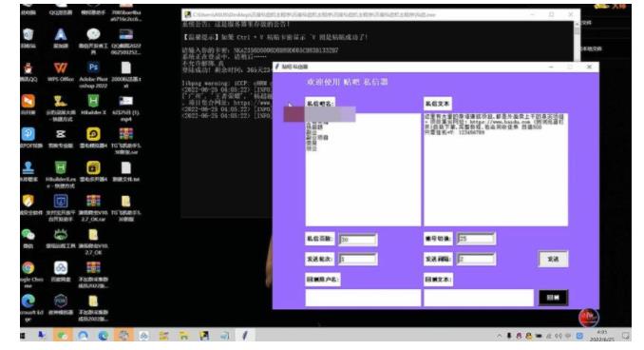644x350 pixels.
Task: Select the 6212508 (1).mp4 desktop file
Action: pyautogui.click(x=126, y=107)
